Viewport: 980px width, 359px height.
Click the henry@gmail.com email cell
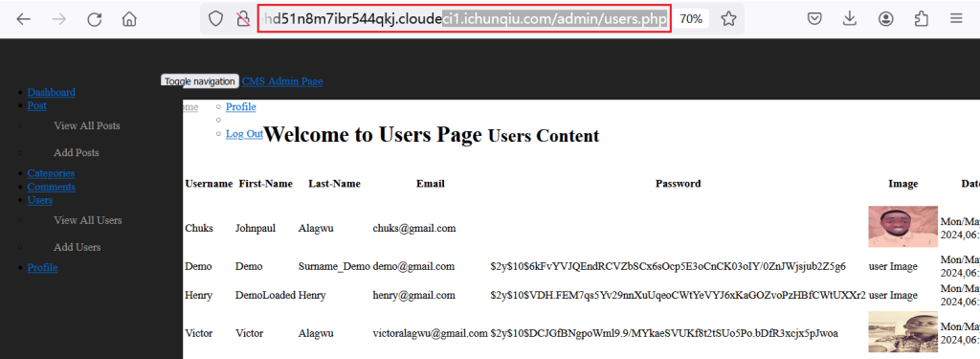point(414,295)
